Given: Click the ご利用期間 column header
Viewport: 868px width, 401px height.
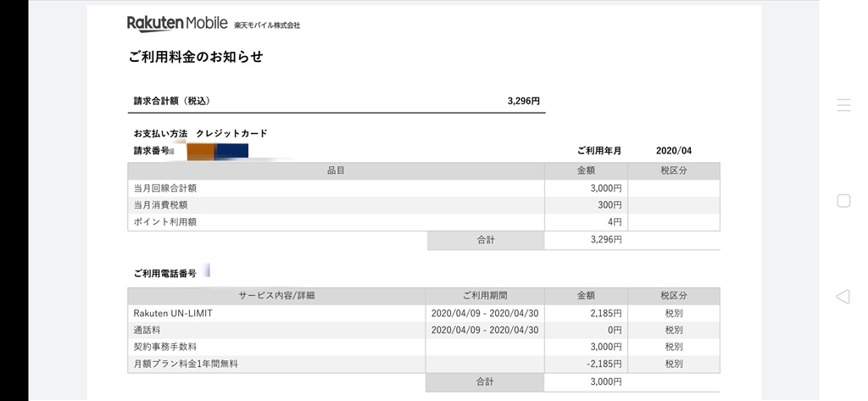Looking at the screenshot, I should point(486,296).
